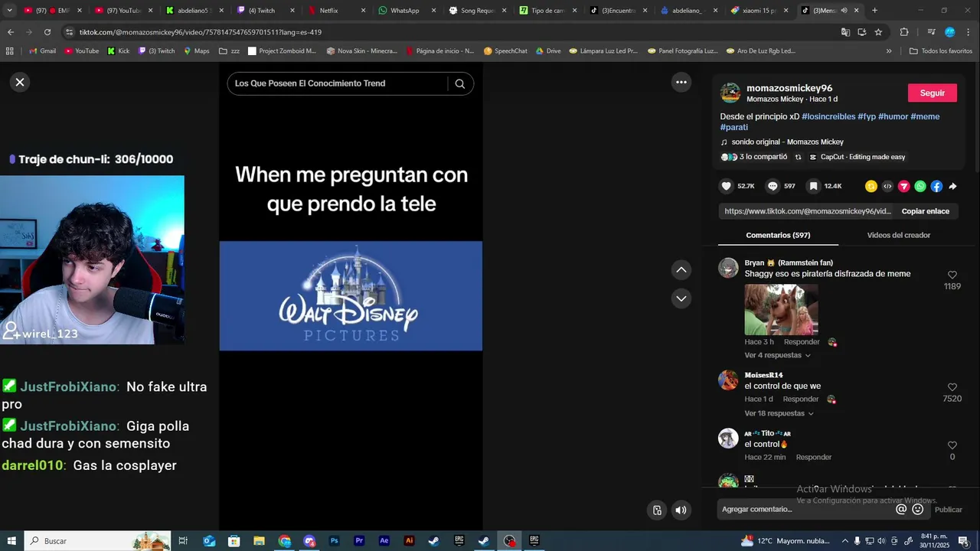Open the three-dot options menu on video

[681, 82]
